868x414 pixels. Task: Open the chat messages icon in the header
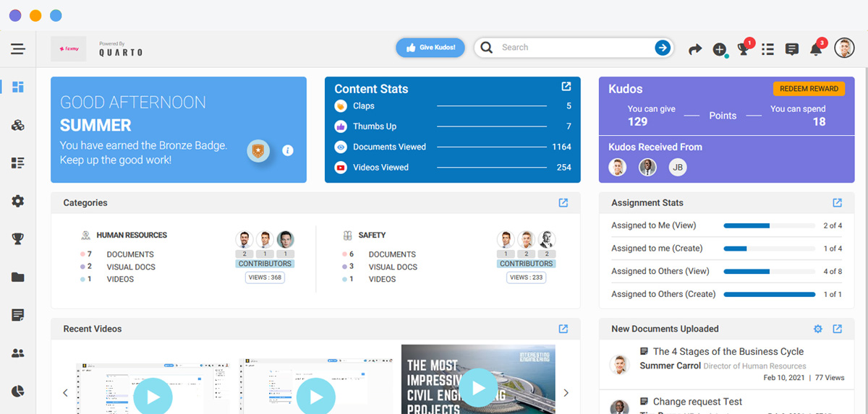(x=792, y=49)
